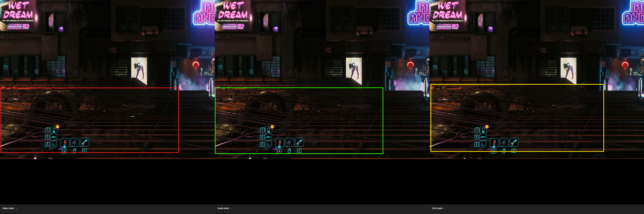Viewport: 644px width, 214px height.
Task: Click the cyberdeck gadget slot in right image
Action: [x=504, y=142]
